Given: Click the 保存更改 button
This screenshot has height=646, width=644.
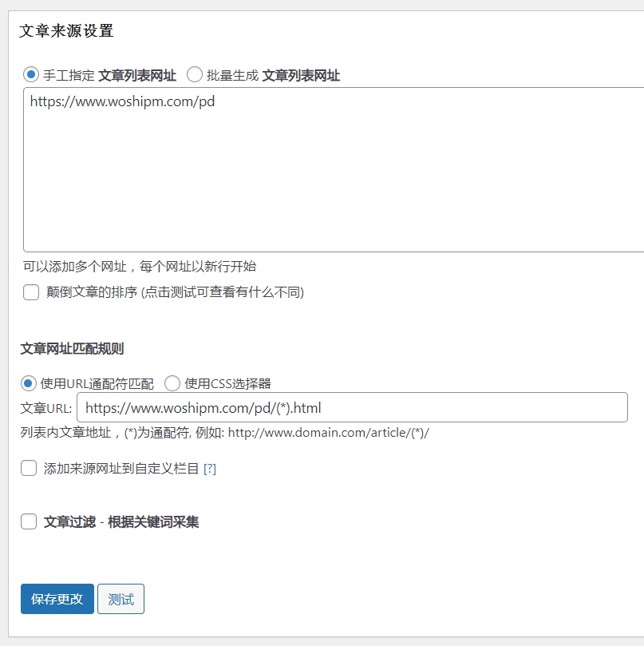Looking at the screenshot, I should [x=57, y=599].
